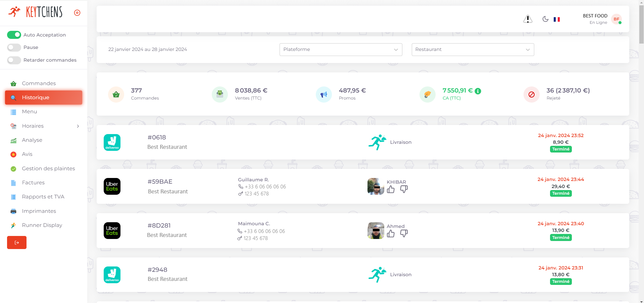This screenshot has height=303, width=644.
Task: Click the info icon next to CA amount
Action: (x=478, y=91)
